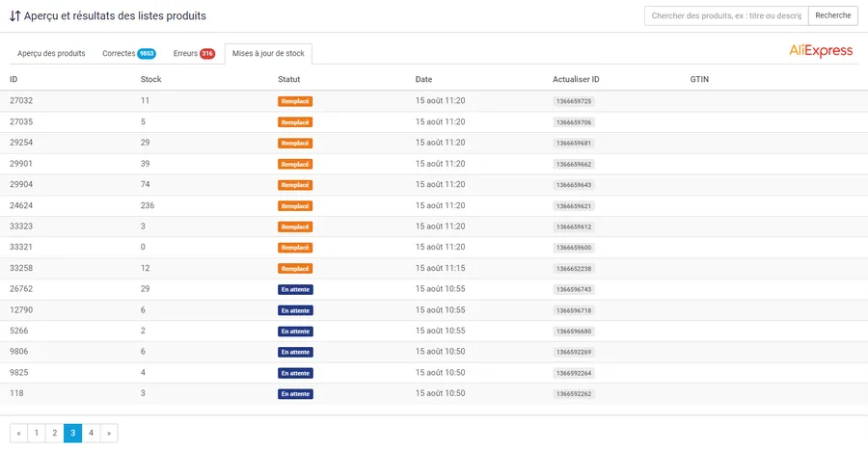The height and width of the screenshot is (452, 868).
Task: Click the Stock column header
Action: pyautogui.click(x=150, y=79)
